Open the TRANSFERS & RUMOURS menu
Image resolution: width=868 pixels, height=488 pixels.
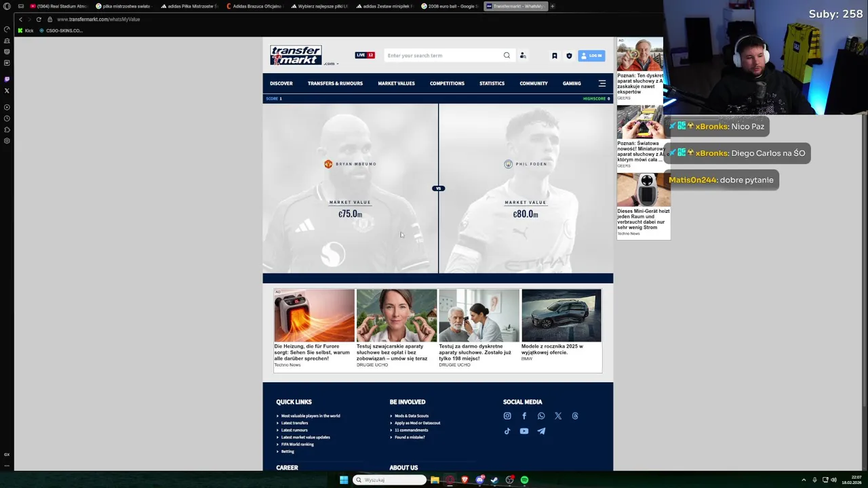[335, 83]
